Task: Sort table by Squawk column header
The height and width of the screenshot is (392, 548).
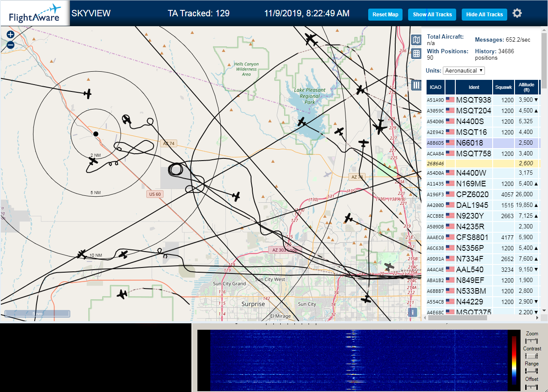Action: [503, 87]
